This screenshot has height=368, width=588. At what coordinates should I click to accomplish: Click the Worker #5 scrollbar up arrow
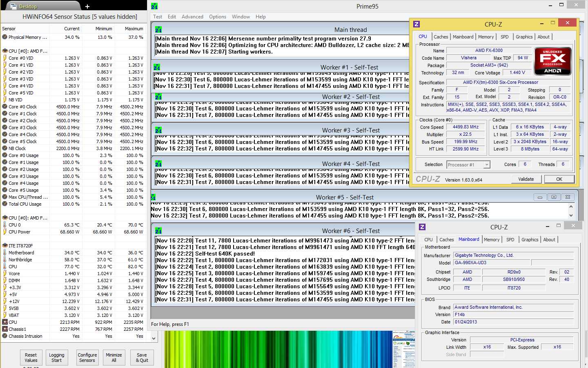point(571,206)
